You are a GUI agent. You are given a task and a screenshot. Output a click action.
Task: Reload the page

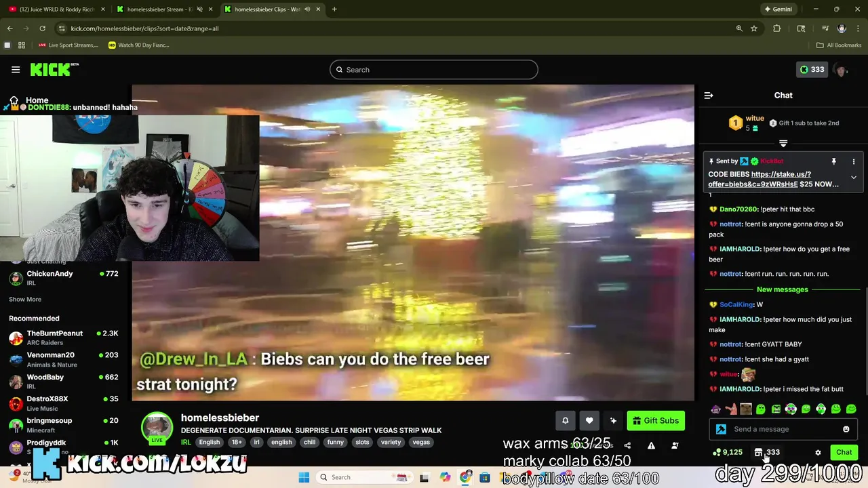click(x=42, y=28)
